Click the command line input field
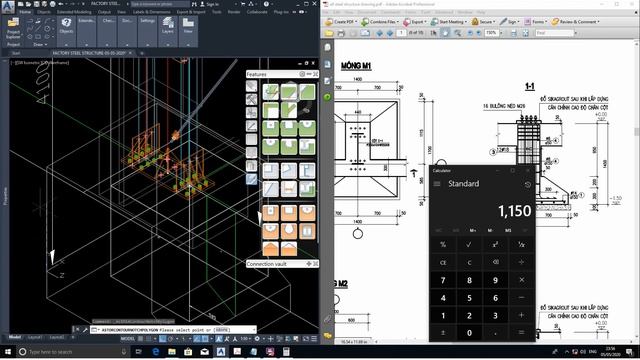Screen dimensions: 640x360 (173, 329)
